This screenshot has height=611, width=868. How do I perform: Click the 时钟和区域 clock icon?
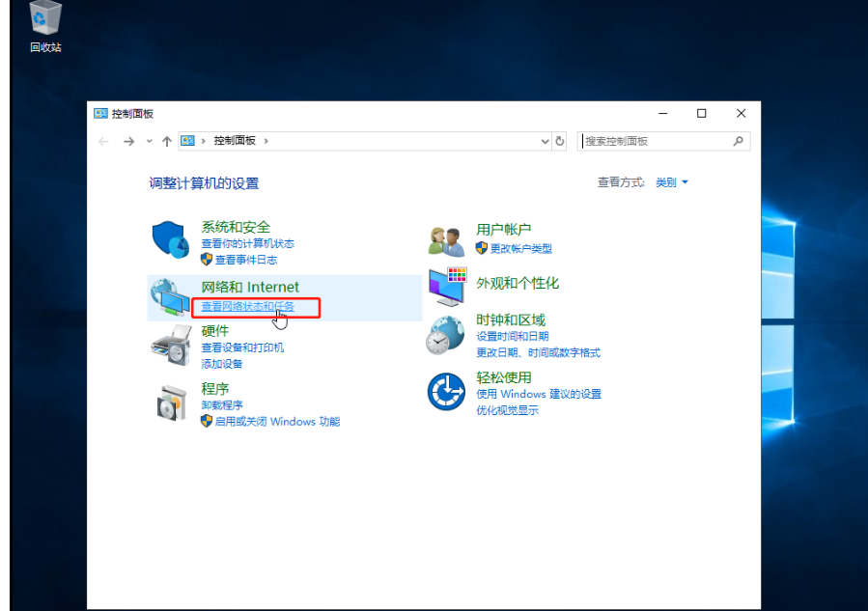pos(446,335)
